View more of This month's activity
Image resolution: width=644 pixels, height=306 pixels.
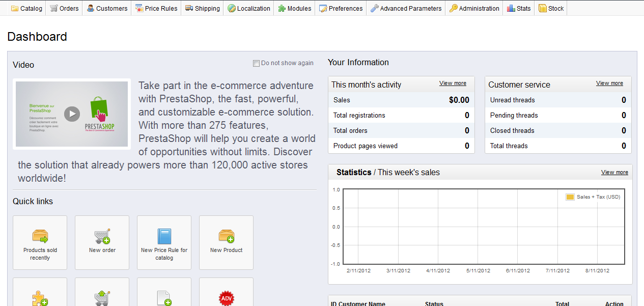[453, 83]
